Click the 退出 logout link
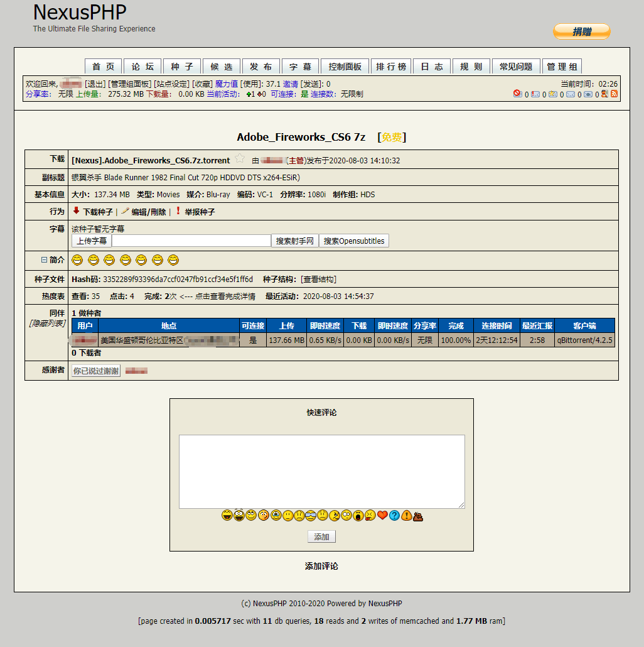 pyautogui.click(x=95, y=84)
